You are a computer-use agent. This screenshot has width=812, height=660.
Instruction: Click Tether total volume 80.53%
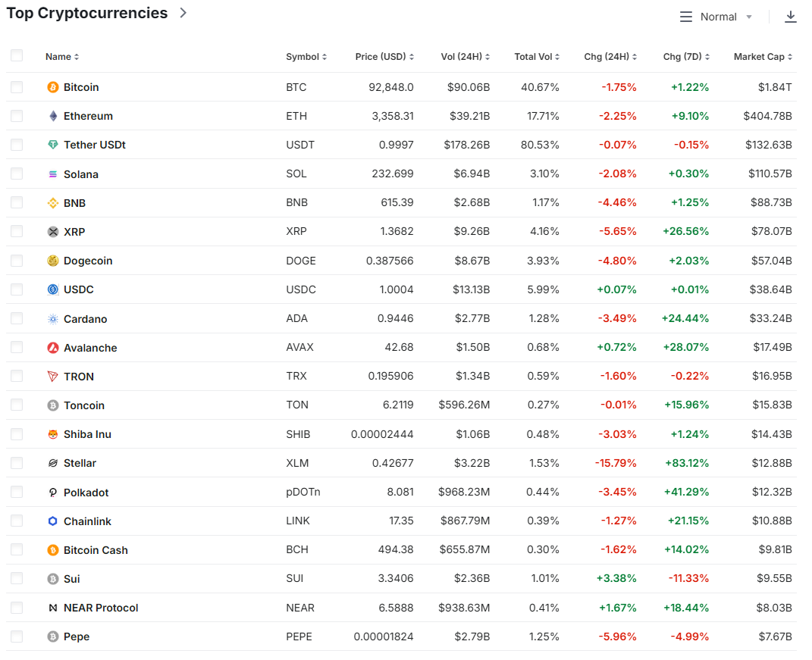click(540, 145)
